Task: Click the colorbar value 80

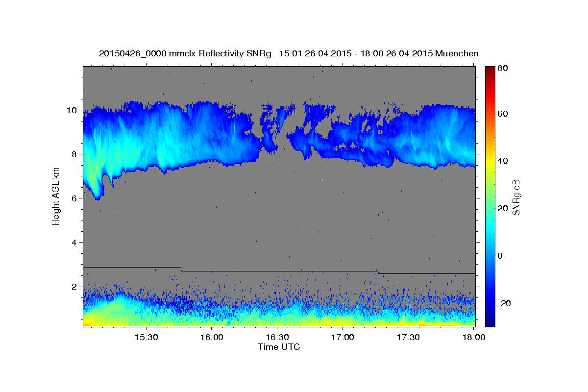Action: [503, 69]
